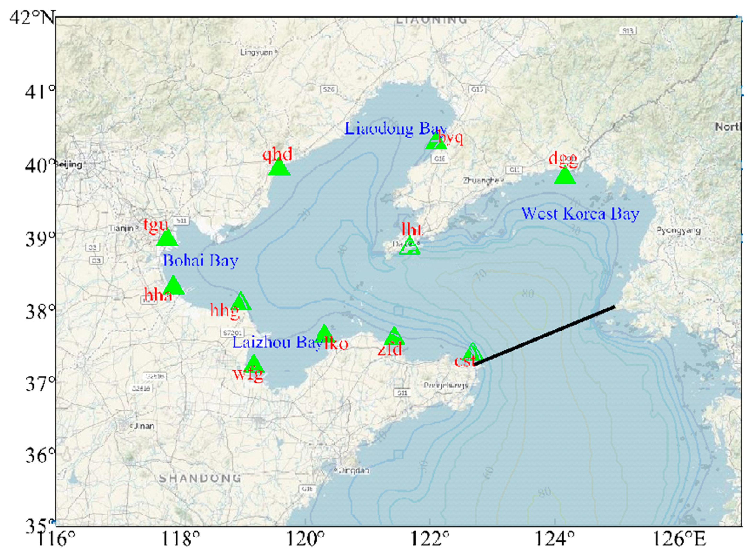This screenshot has height=560, width=753.
Task: Click the hha station green triangle
Action: [174, 287]
